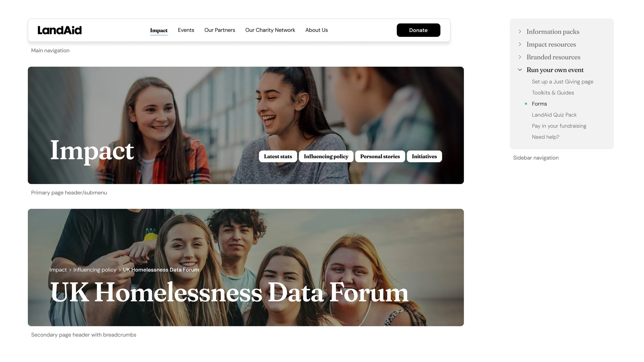Click the About Us navigation link
The height and width of the screenshot is (362, 644).
pyautogui.click(x=317, y=30)
